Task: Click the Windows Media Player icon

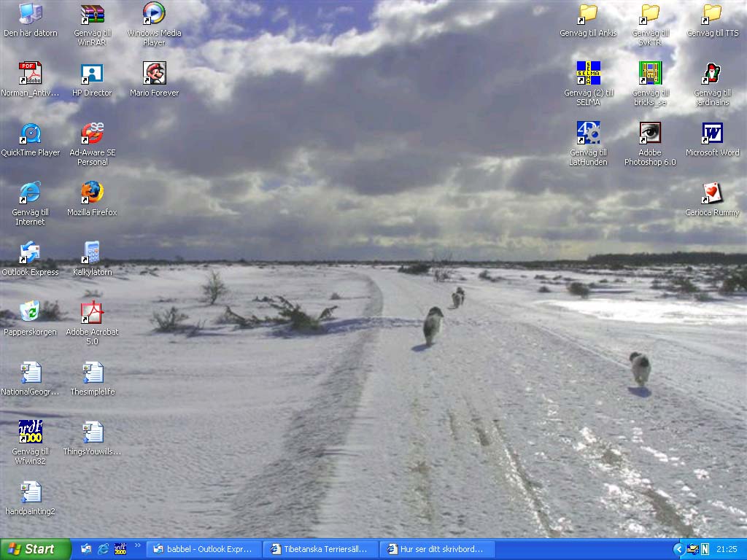Action: (x=154, y=14)
